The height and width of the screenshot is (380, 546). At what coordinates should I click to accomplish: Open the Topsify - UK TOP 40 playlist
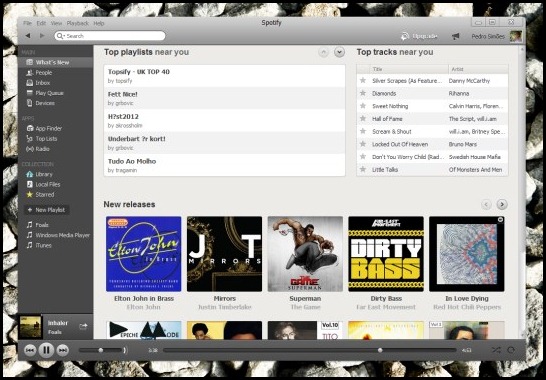click(x=225, y=76)
